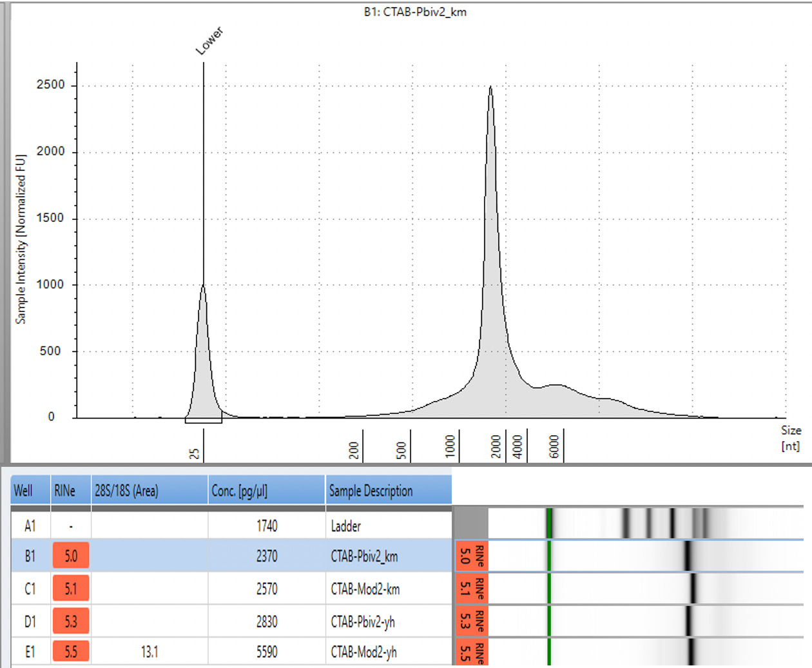812x668 pixels.
Task: Select well B1 row cell
Action: pos(30,556)
